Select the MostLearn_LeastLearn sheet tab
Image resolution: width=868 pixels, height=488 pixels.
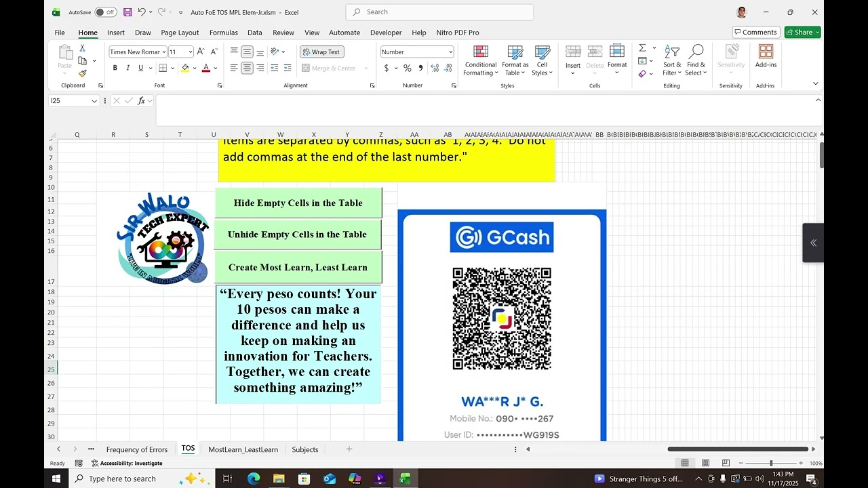click(243, 449)
